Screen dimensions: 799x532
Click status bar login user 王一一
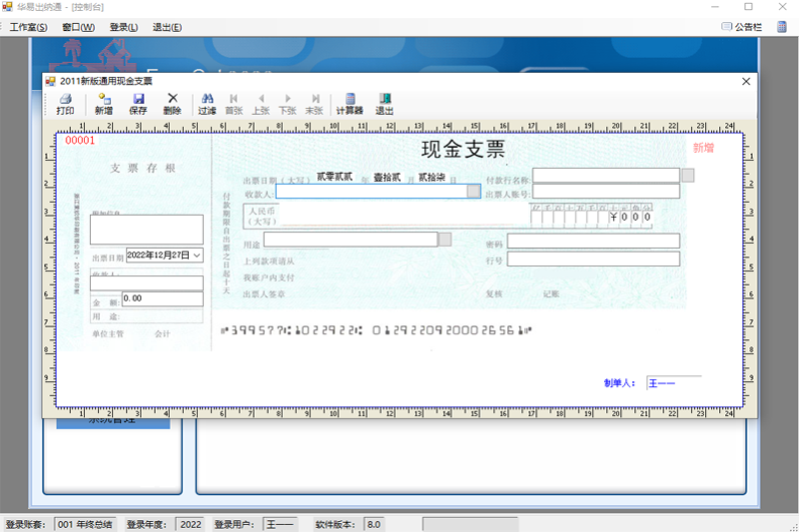tap(281, 524)
